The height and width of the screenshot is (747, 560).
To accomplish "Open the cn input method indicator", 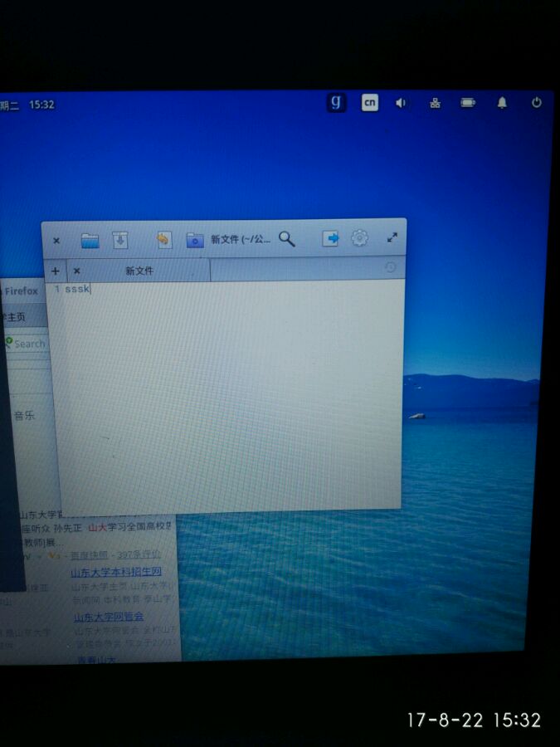I will [x=370, y=103].
